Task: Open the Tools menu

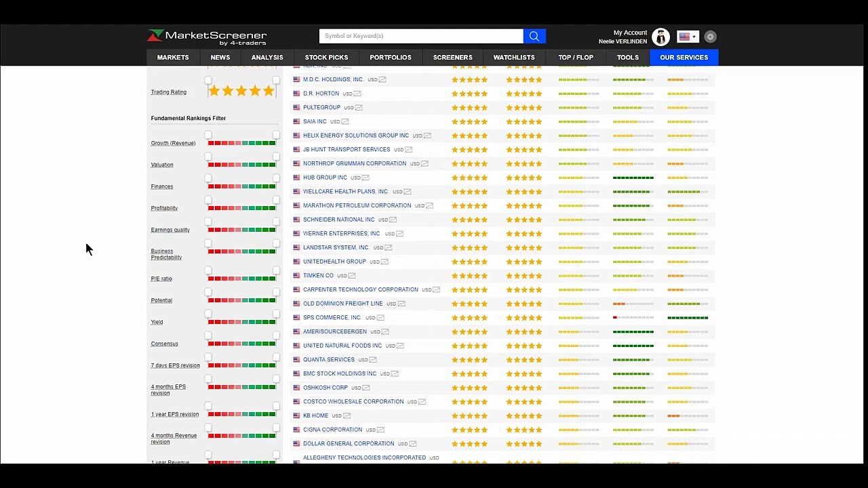Action: pos(628,58)
